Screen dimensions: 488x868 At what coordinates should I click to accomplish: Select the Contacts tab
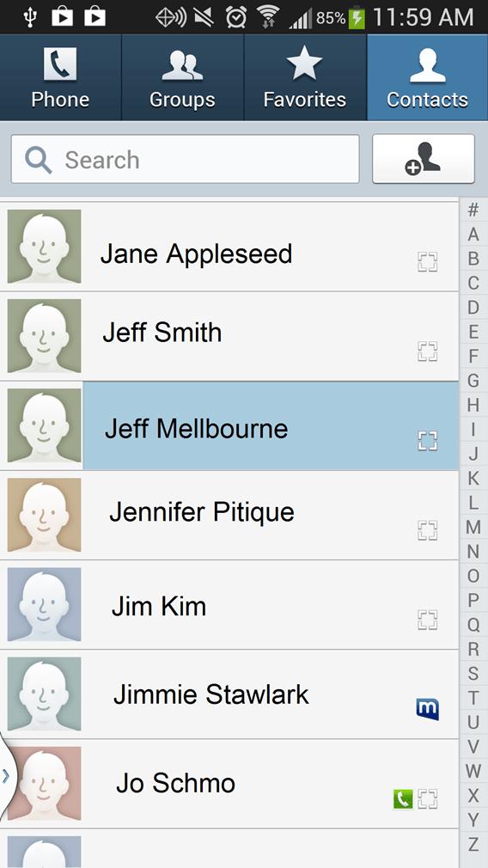427,77
